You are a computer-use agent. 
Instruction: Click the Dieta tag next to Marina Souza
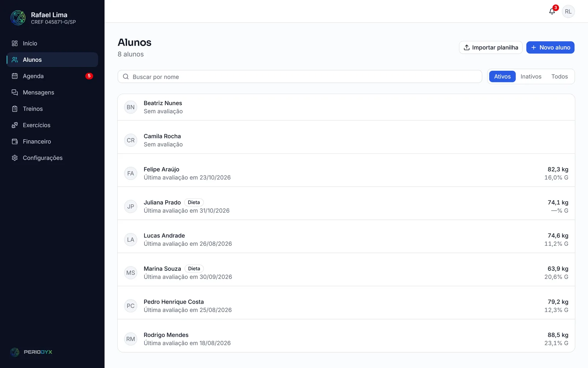click(x=194, y=269)
